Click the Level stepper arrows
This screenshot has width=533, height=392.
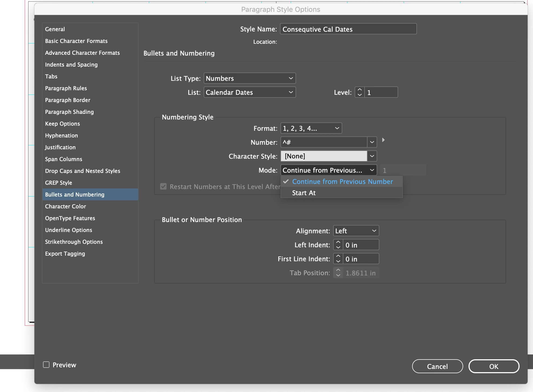(359, 92)
